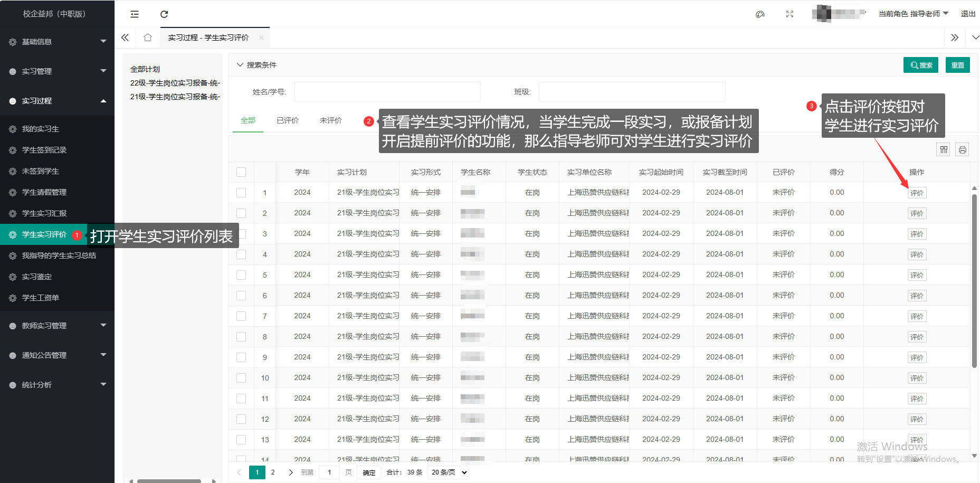
Task: Click the table vertical scrollbar
Action: 974,280
